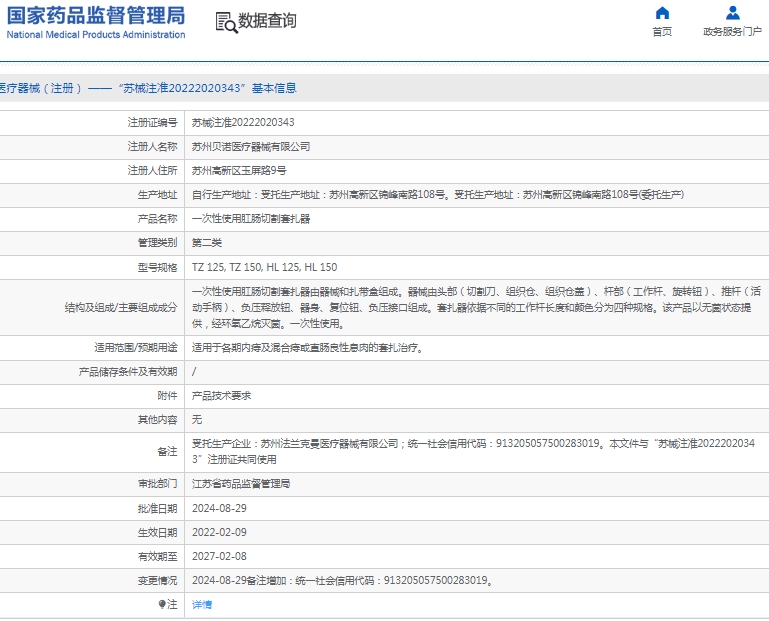Select management class 第二类
The width and height of the screenshot is (769, 621).
[207, 242]
